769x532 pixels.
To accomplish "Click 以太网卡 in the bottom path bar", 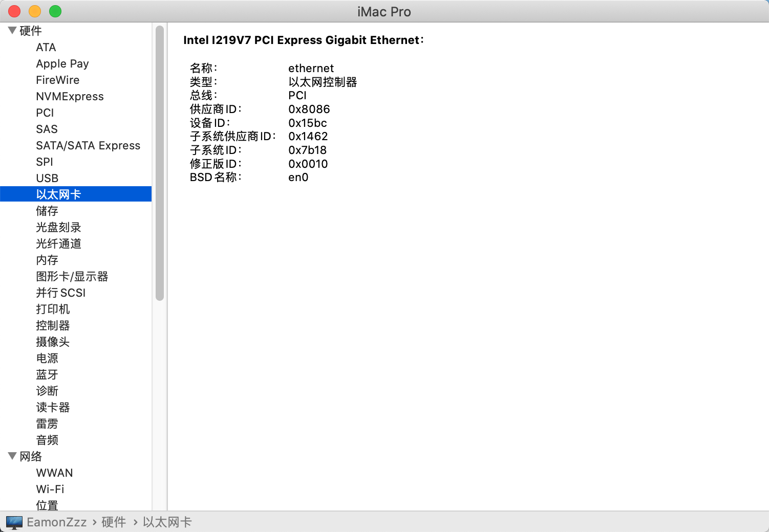I will coord(167,522).
